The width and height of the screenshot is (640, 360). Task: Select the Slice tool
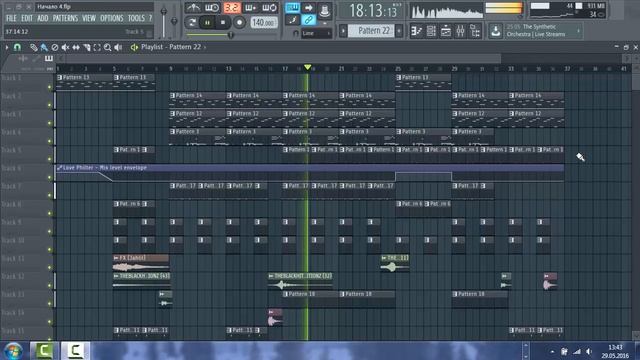click(x=87, y=48)
